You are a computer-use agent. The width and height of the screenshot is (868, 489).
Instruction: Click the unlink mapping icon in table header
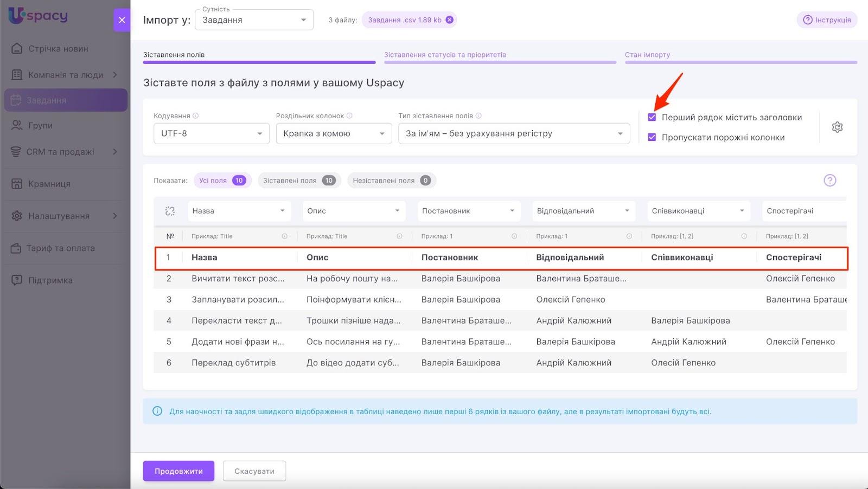pos(170,211)
